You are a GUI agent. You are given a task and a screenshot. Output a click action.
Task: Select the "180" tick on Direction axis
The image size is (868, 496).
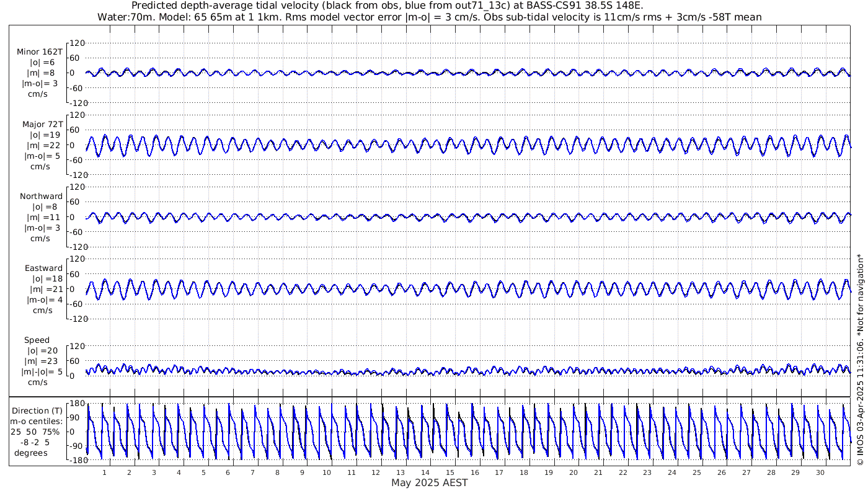coord(76,404)
